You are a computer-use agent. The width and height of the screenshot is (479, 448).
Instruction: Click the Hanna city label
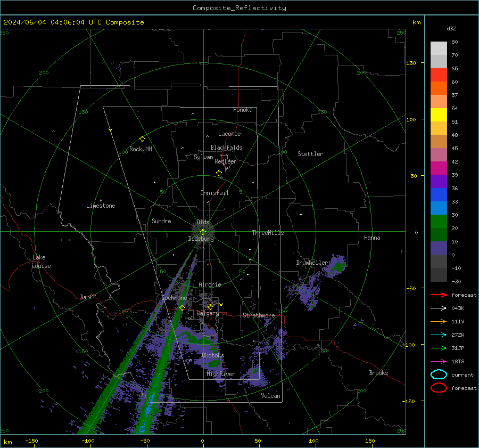pos(372,238)
